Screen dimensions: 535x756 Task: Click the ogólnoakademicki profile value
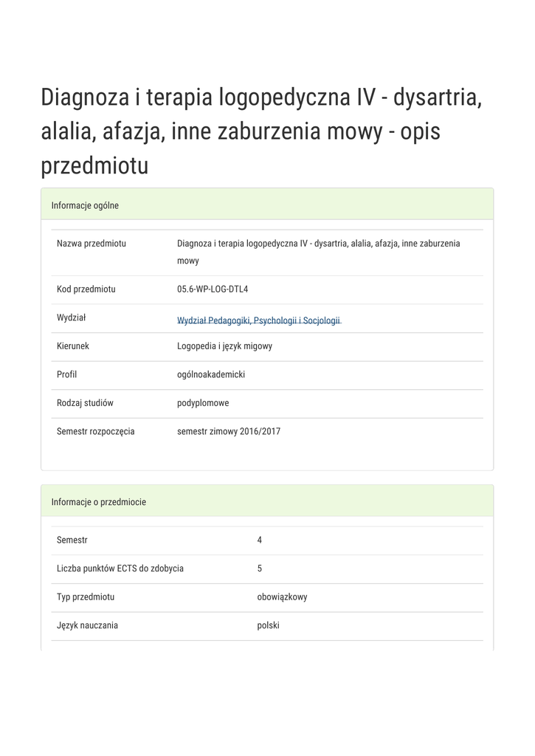(x=211, y=374)
